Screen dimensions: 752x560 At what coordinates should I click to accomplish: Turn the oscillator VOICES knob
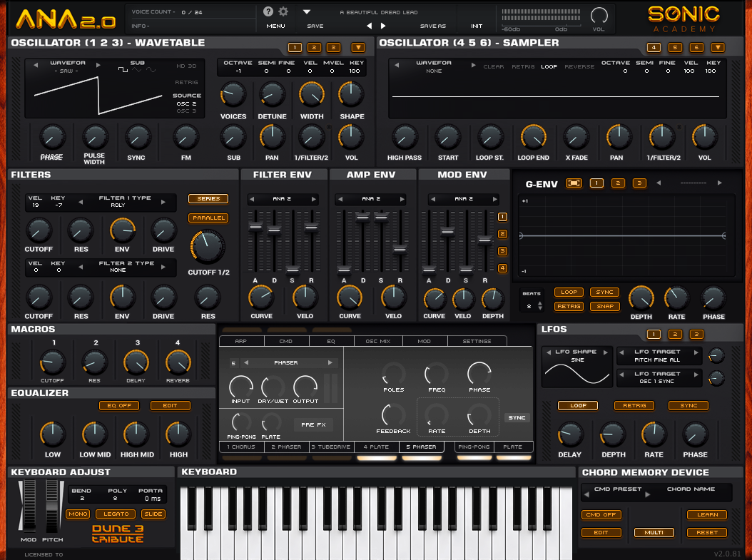[233, 94]
